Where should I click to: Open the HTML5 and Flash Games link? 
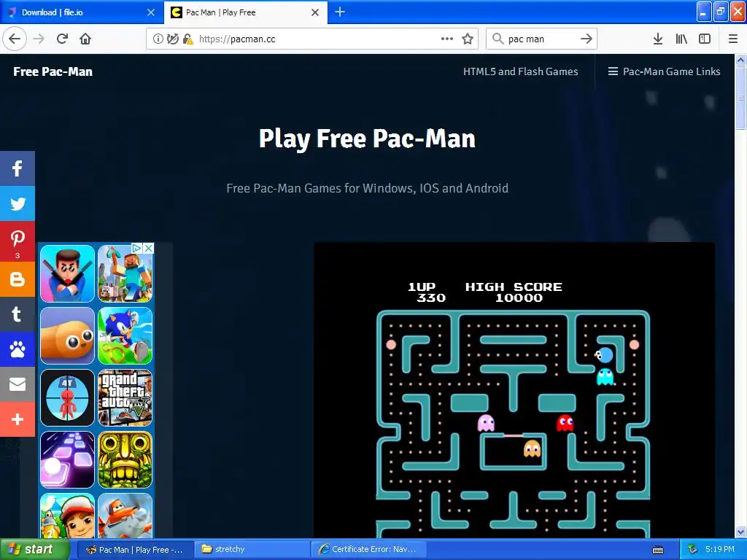[521, 71]
